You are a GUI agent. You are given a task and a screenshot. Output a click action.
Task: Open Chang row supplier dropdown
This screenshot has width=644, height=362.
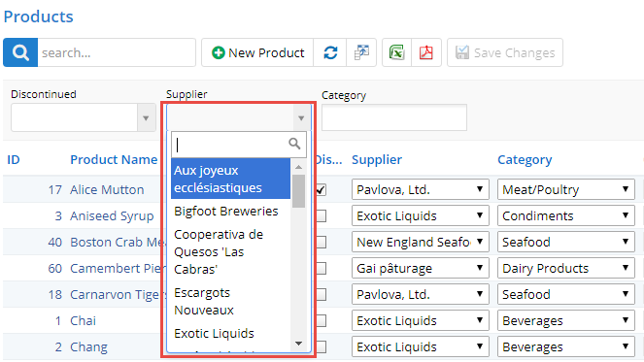(421, 346)
